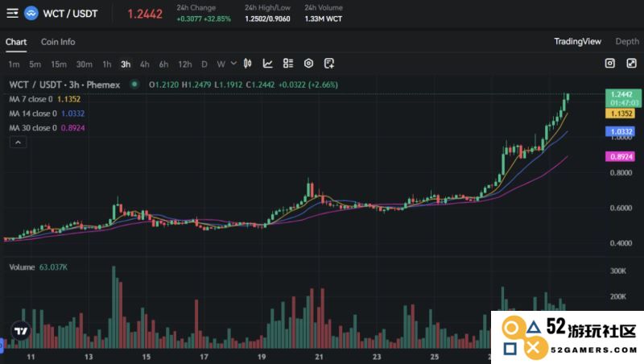644x364 pixels.
Task: Click the MA 30 close indicator legend
Action: pyautogui.click(x=47, y=128)
